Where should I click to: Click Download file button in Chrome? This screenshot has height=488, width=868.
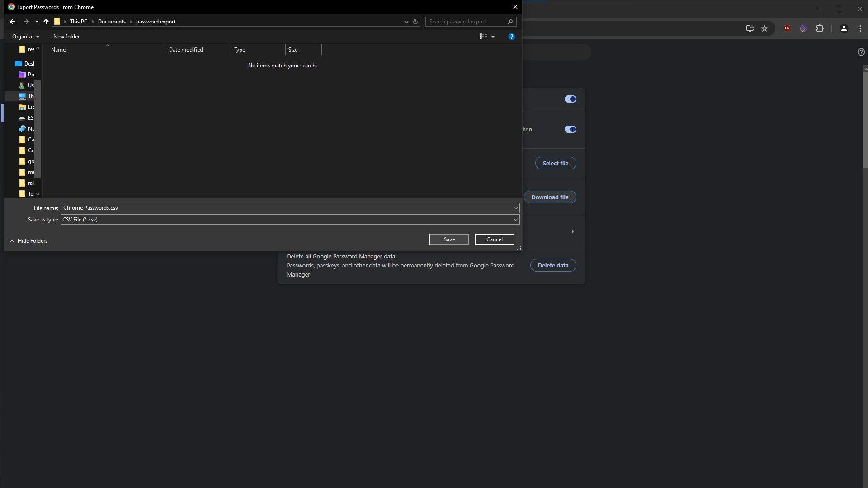pos(550,197)
